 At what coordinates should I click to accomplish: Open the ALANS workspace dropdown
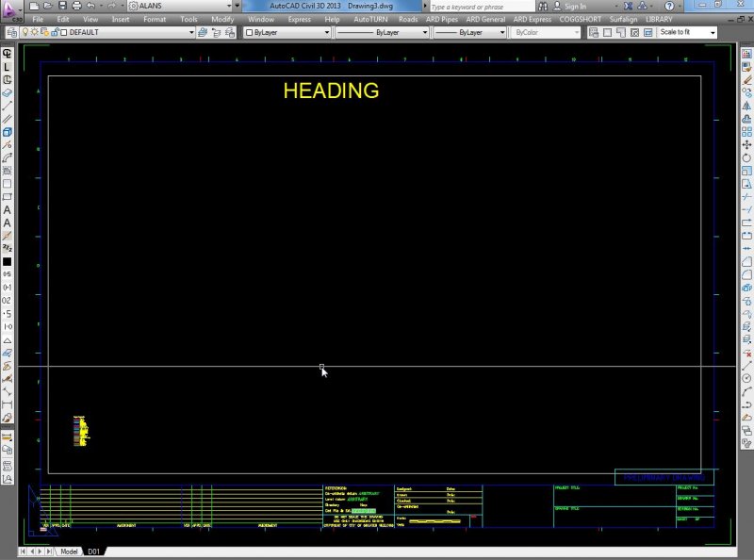click(180, 6)
